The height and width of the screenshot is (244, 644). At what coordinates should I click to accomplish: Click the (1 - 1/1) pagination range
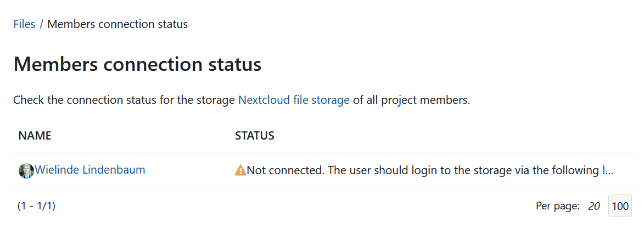click(x=36, y=206)
